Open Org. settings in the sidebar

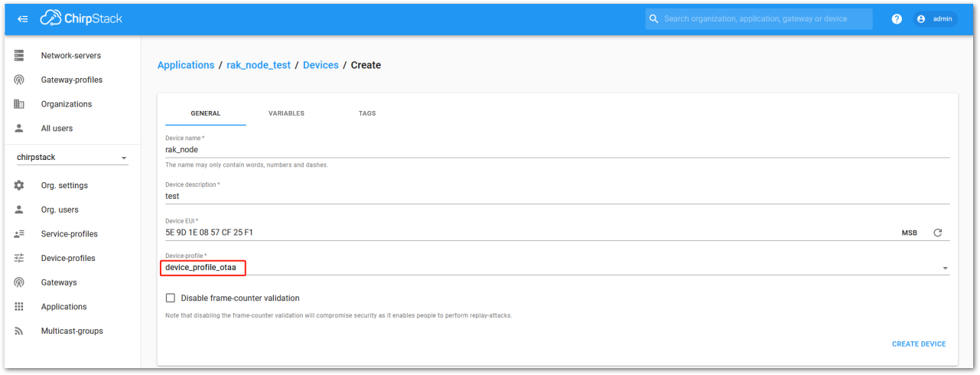(64, 185)
